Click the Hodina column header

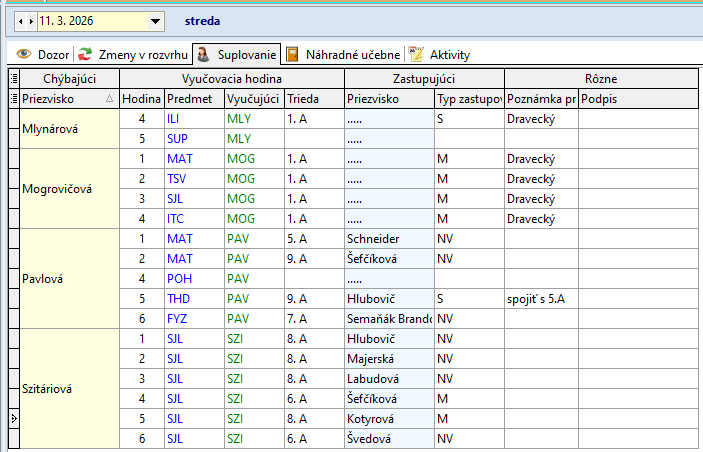tap(141, 99)
